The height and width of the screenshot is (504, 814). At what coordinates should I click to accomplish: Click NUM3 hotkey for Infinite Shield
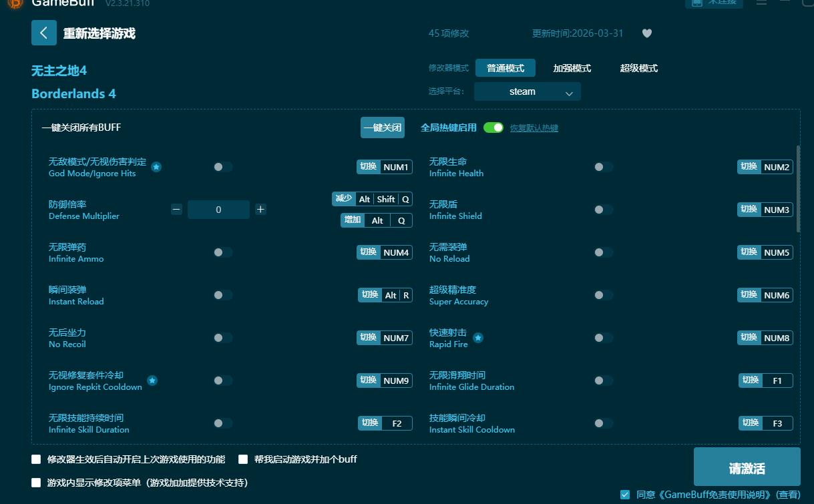coord(765,210)
